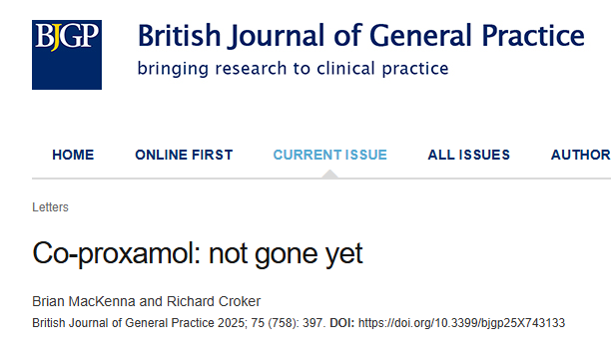Click the tagline bringing research to clinical practice
Viewport: 611px width, 364px height.
coord(294,69)
